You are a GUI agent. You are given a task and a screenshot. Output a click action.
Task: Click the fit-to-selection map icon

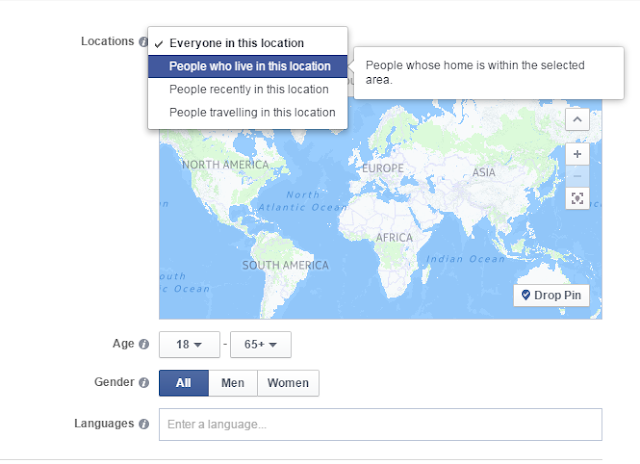tap(577, 198)
